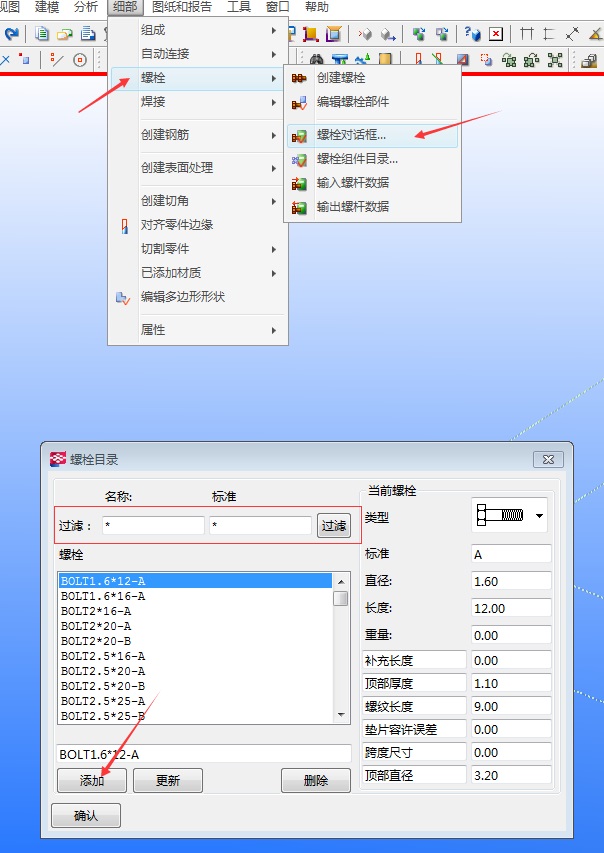Open the Modeling (建模) menu

click(x=47, y=7)
